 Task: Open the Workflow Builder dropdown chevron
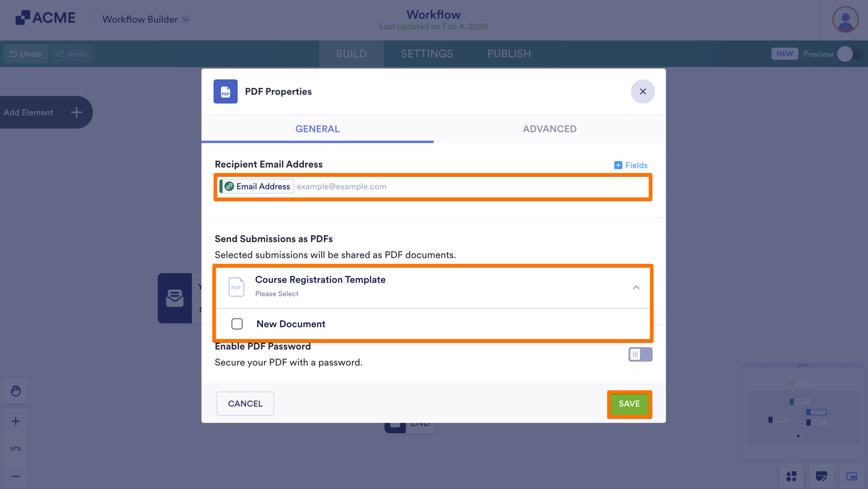[186, 19]
